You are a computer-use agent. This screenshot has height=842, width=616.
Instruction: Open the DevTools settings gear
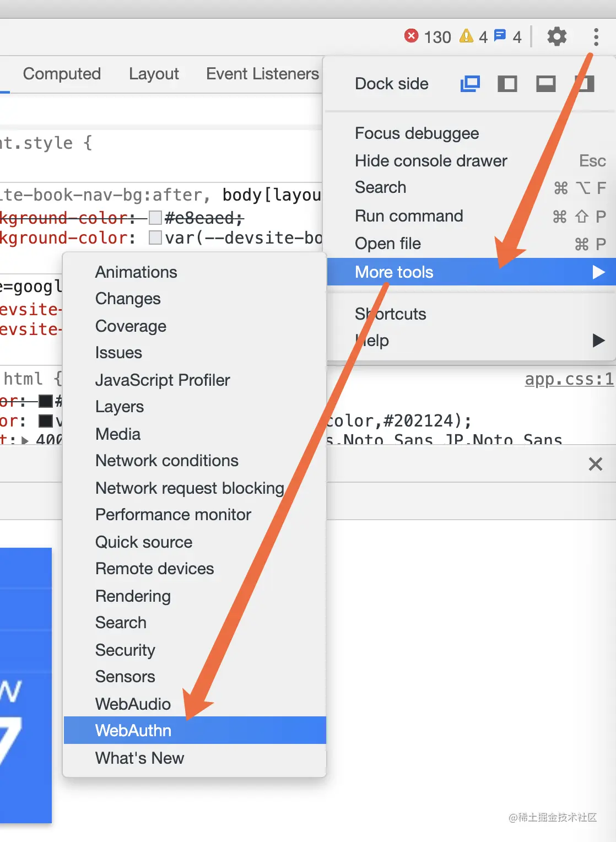(x=556, y=37)
